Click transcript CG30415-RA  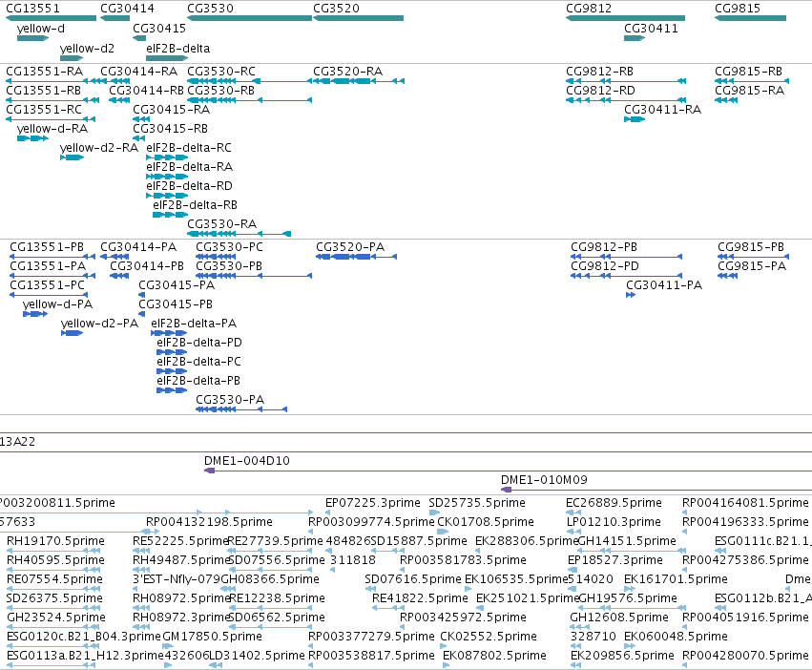(141, 119)
